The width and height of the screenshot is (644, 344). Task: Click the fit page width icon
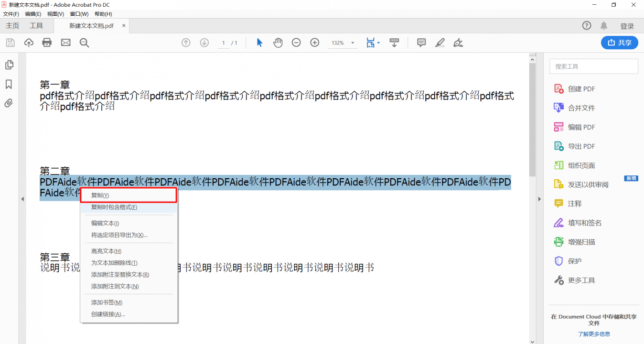point(370,43)
